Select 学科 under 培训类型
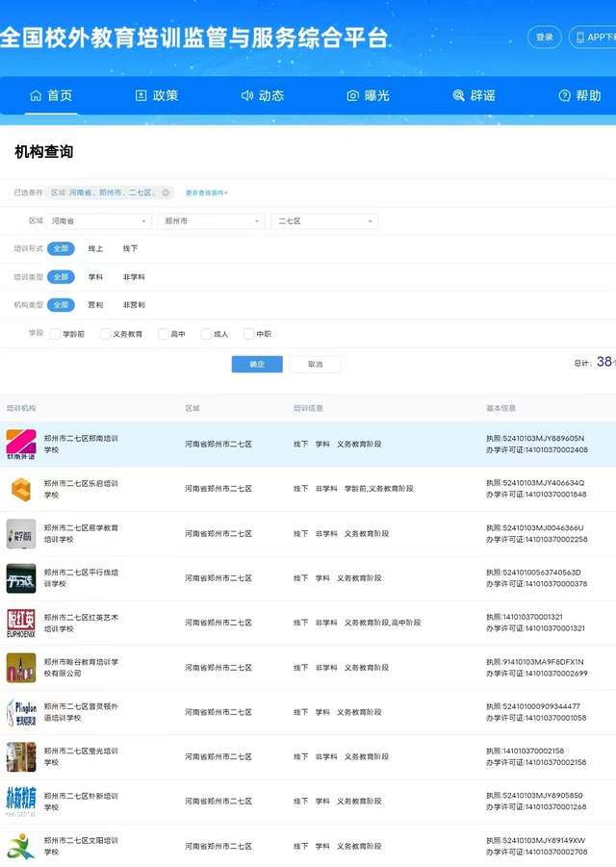 pos(95,277)
